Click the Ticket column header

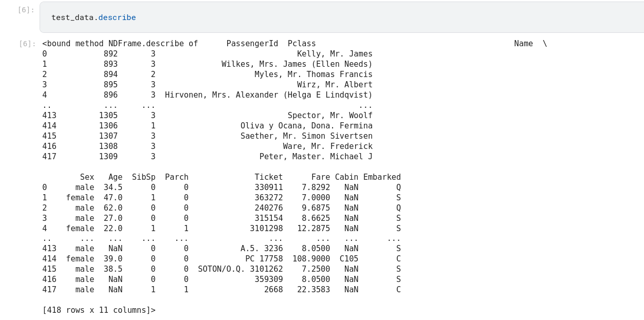[268, 177]
